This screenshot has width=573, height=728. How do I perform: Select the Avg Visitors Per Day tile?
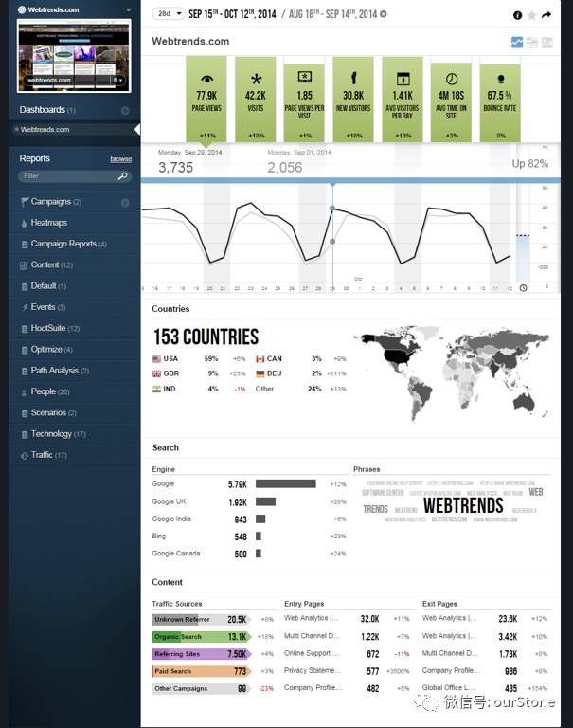tap(403, 99)
